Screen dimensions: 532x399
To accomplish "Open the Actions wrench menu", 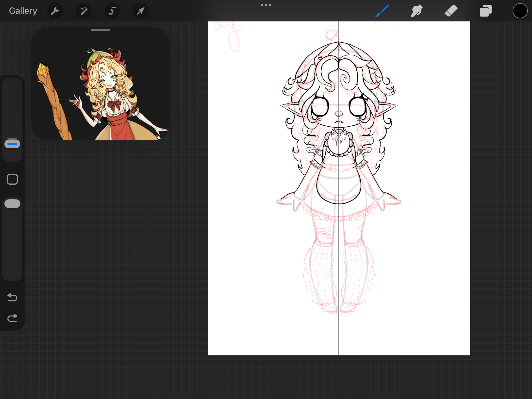I will coord(55,11).
